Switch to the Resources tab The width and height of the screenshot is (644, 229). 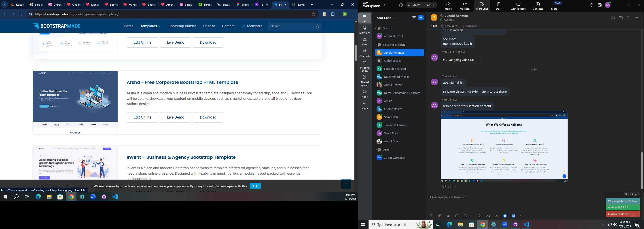point(449,26)
